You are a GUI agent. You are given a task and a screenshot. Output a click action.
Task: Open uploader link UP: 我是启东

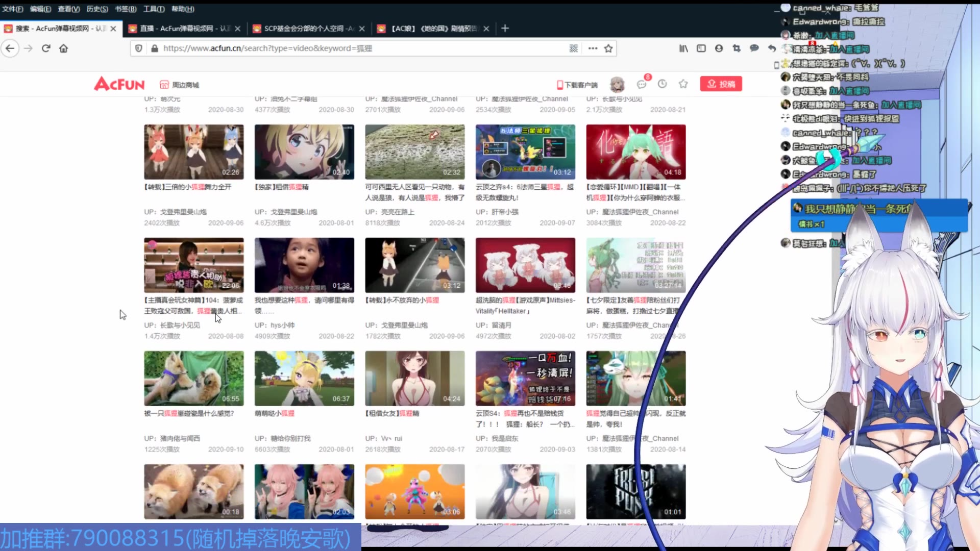click(x=497, y=439)
